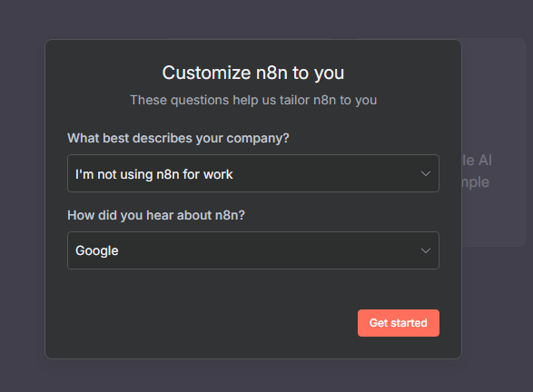Click 'Customize n8n to you' heading
The width and height of the screenshot is (533, 392).
253,73
